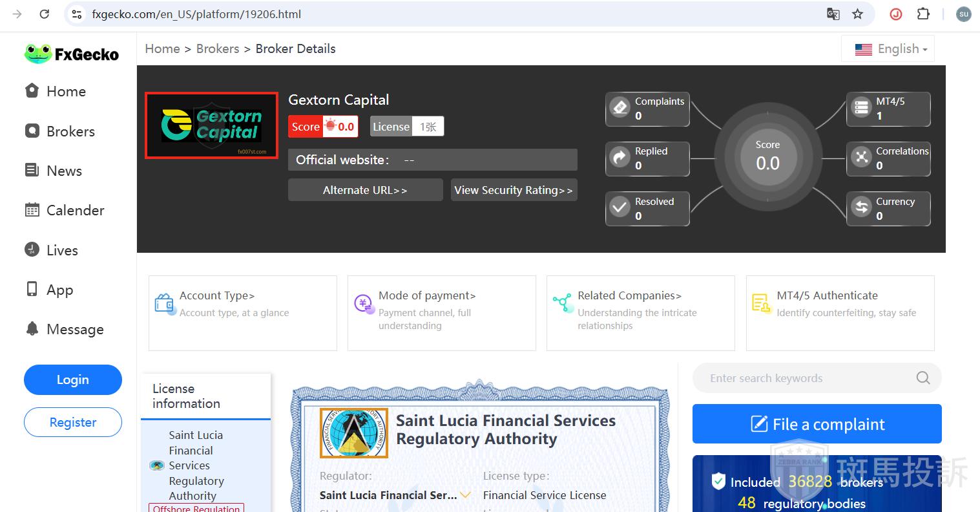Bookmark page with the star icon
Screen dimensions: 980x512
[857, 14]
